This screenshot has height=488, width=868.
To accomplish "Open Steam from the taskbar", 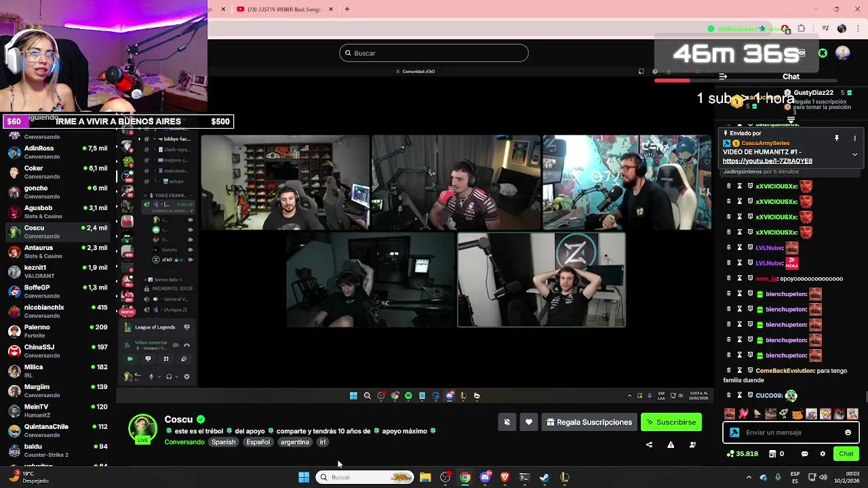I will click(x=545, y=477).
